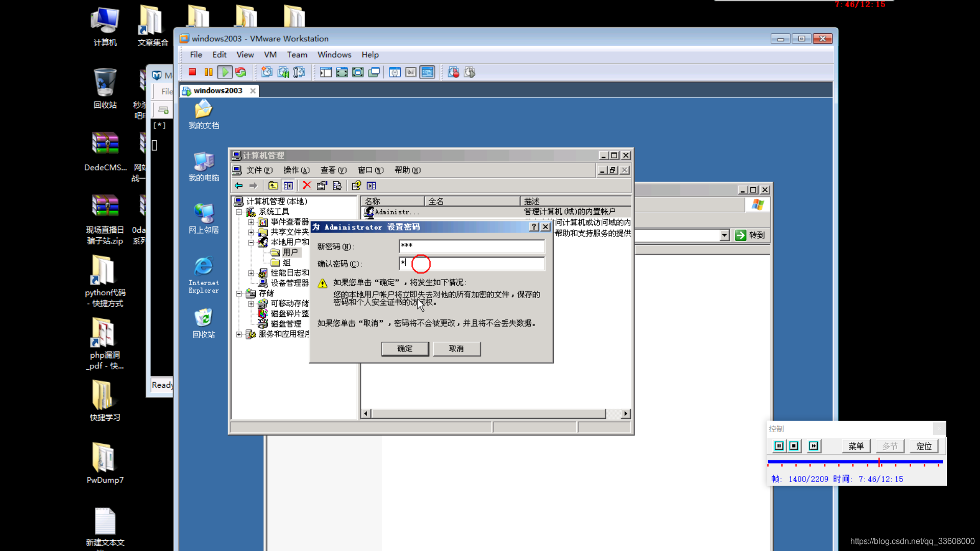Select the 用户 tree item

pos(290,253)
